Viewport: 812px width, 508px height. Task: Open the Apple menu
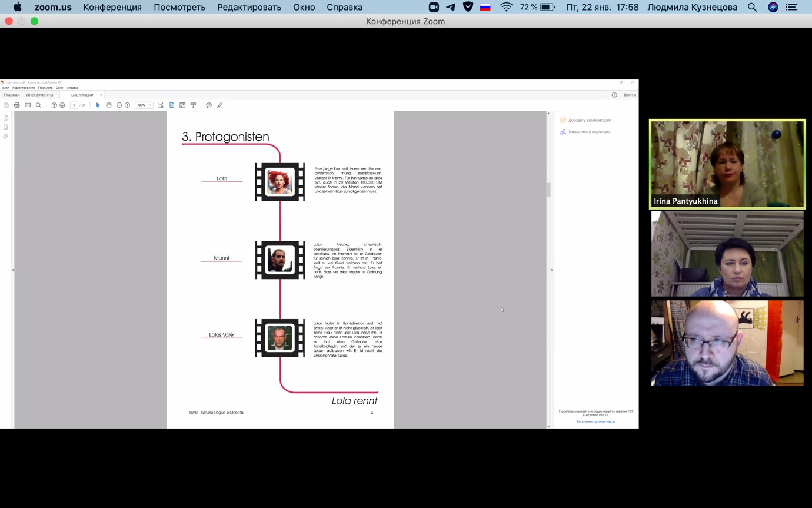[17, 7]
